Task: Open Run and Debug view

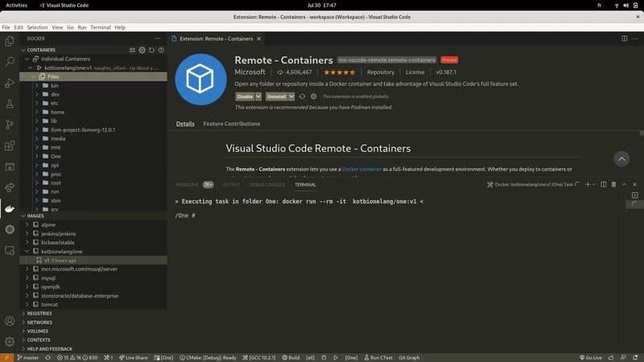Action: 10,83
